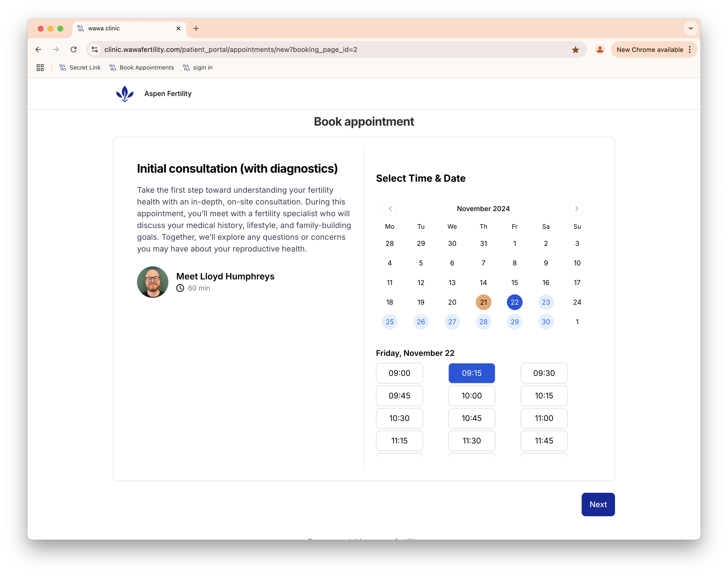Reload the current page
The height and width of the screenshot is (576, 728).
click(x=74, y=49)
